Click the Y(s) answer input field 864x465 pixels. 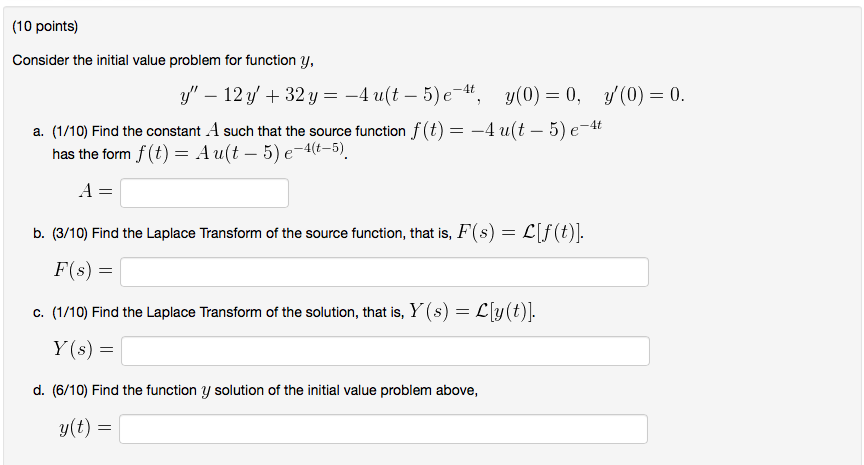(x=385, y=351)
